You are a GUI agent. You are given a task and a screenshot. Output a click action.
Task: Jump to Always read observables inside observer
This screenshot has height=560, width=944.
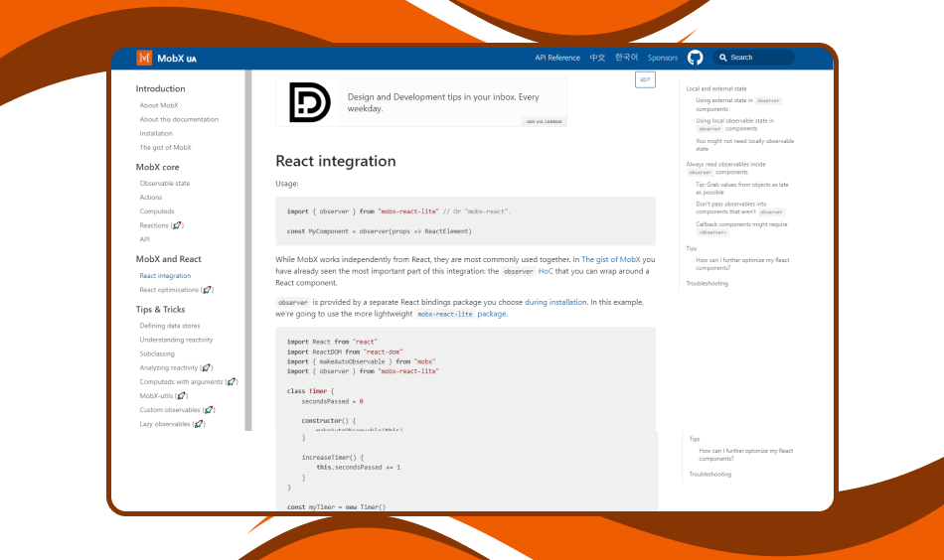726,169
